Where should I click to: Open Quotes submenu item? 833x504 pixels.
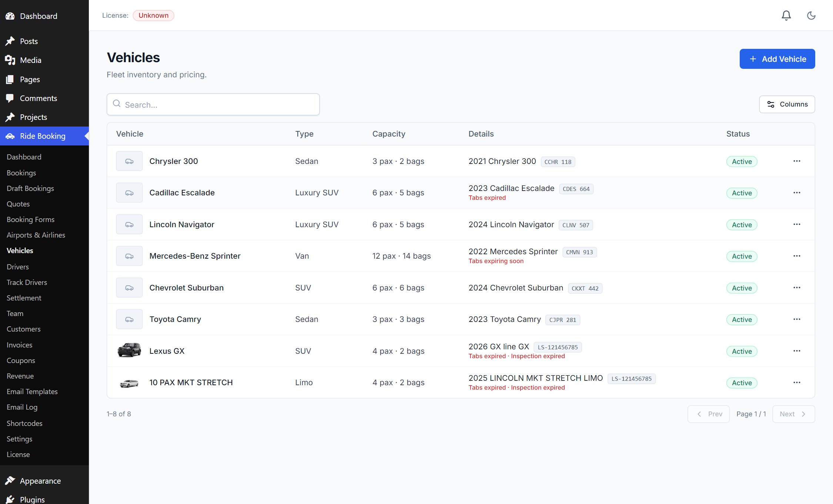pos(18,204)
